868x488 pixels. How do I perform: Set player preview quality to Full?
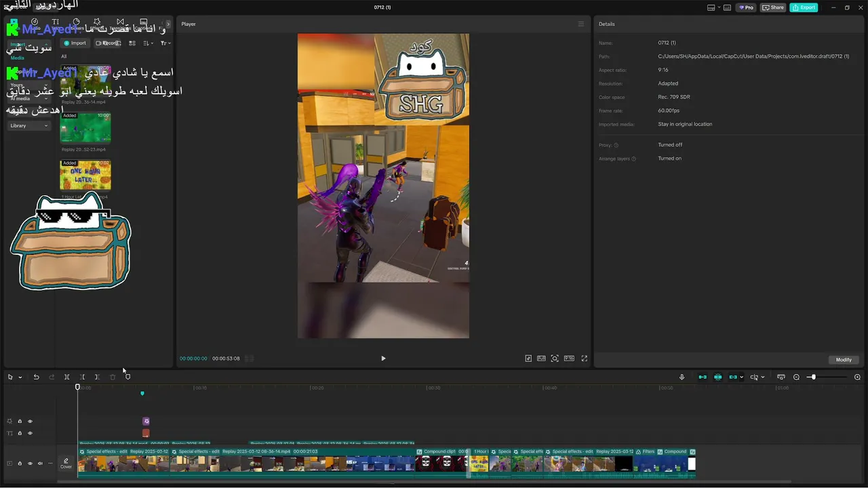pos(541,359)
